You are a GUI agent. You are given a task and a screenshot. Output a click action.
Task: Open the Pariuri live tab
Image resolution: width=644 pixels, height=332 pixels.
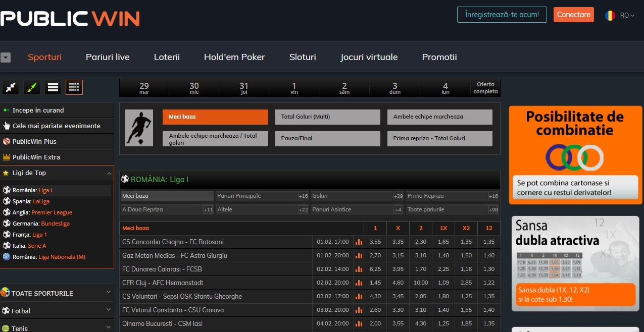tap(108, 57)
